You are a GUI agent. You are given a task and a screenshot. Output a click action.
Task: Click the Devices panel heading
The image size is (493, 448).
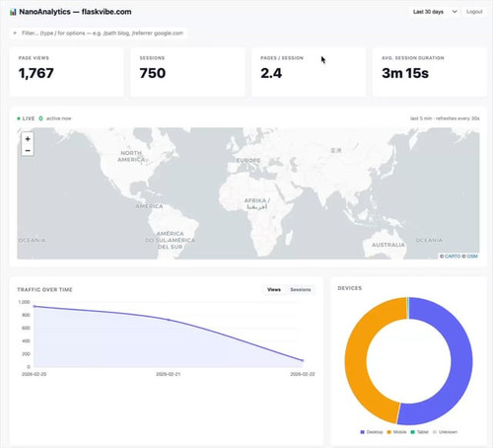click(350, 288)
